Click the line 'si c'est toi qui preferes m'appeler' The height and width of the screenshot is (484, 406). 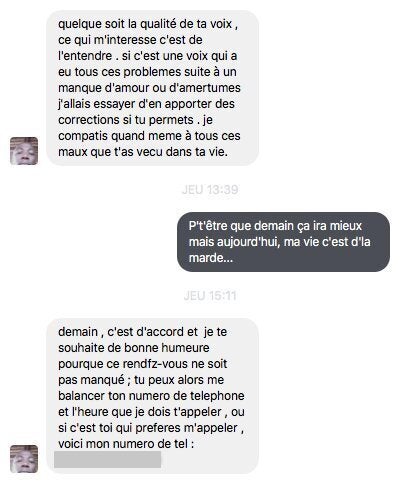[148, 428]
